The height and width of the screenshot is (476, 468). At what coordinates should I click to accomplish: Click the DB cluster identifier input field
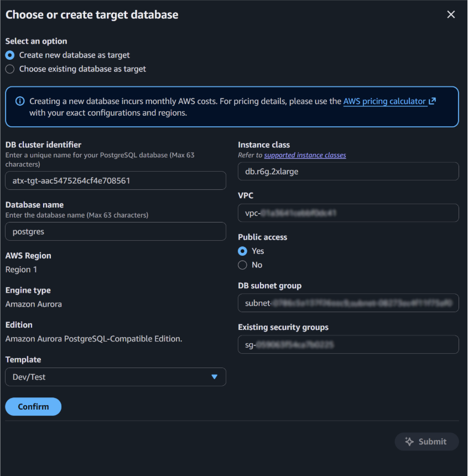pyautogui.click(x=115, y=180)
